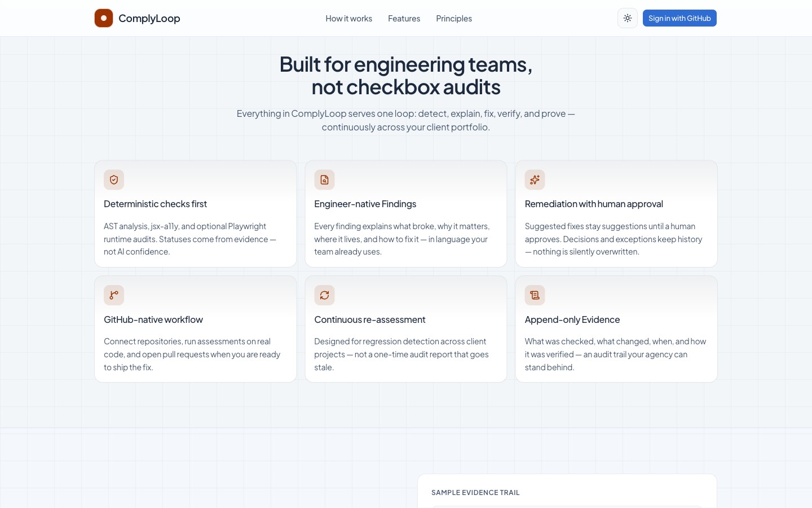Click the file-search icon for Engineer-native Findings
Viewport: 812px width, 508px height.
tap(324, 180)
